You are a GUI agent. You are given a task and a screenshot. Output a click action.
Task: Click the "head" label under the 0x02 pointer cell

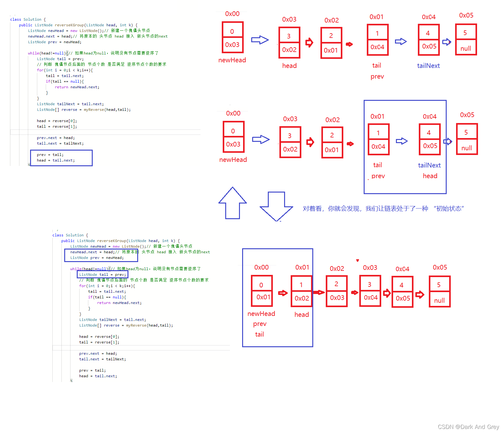tap(302, 315)
